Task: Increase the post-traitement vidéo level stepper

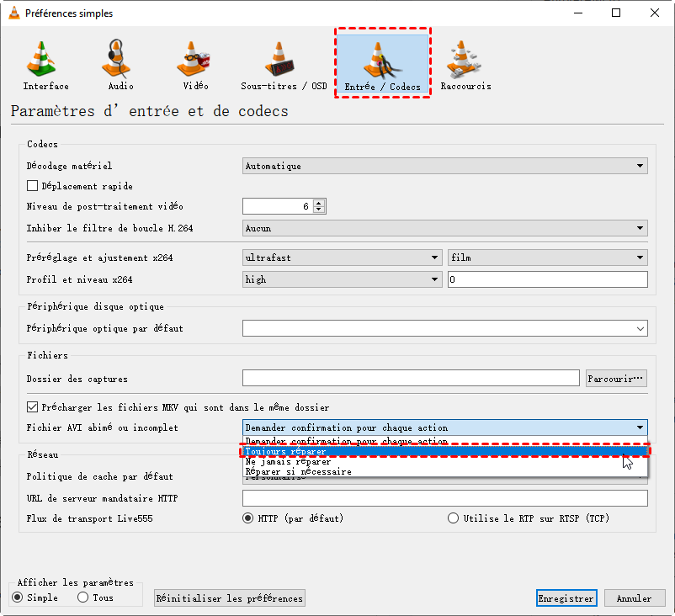Action: point(319,203)
